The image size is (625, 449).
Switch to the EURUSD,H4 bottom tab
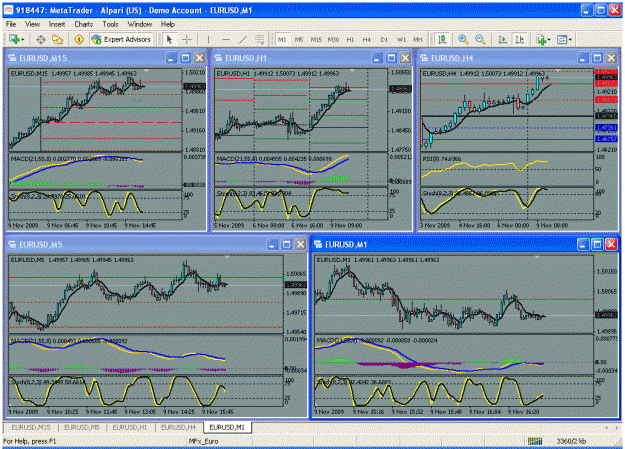tap(178, 427)
